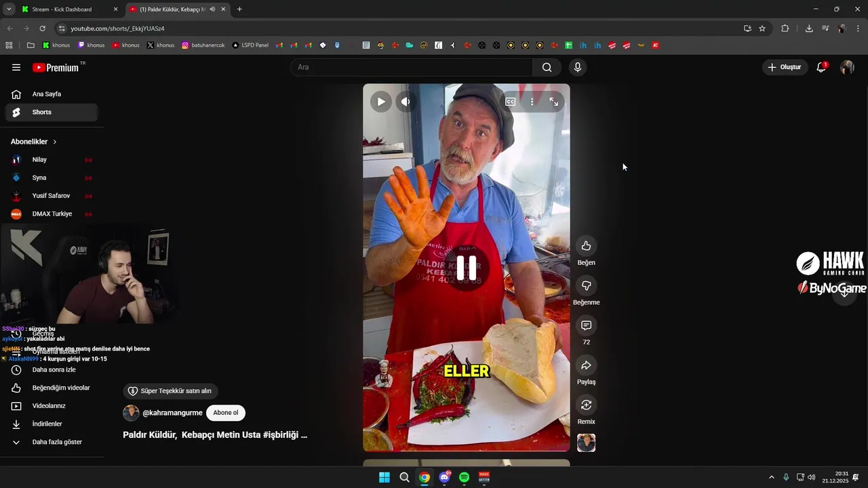Open Yusif Safarov subscription channel

(52, 196)
